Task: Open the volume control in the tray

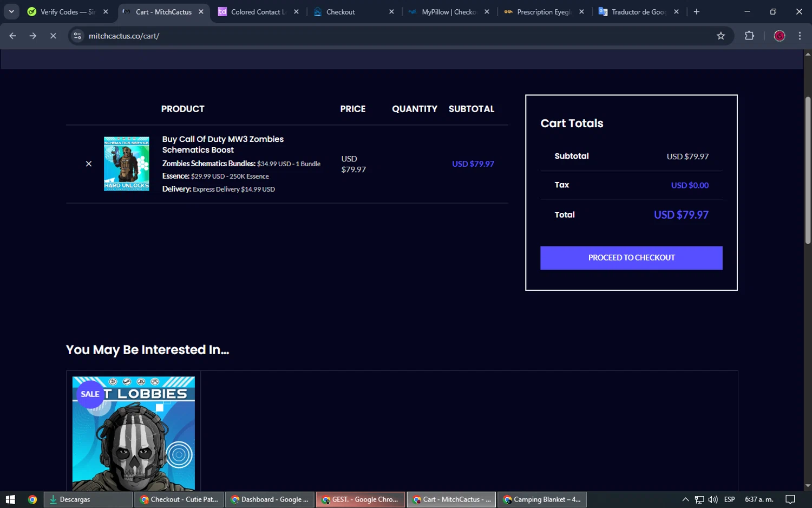Action: (x=713, y=499)
